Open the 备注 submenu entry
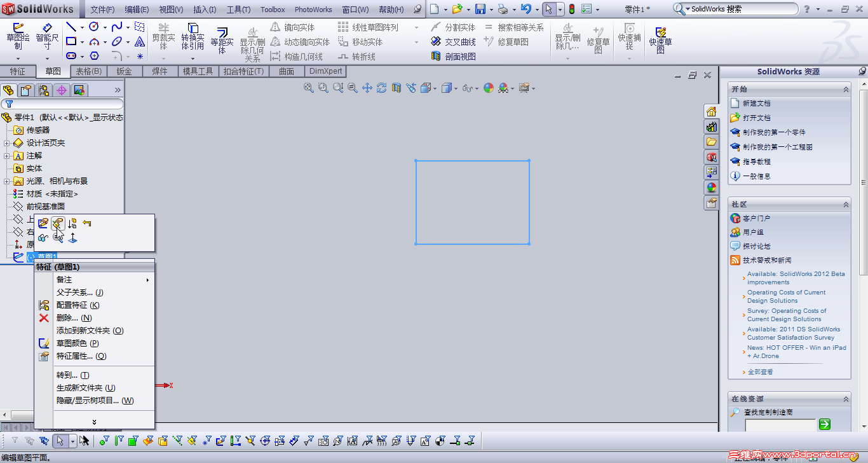This screenshot has height=463, width=868. tap(95, 280)
